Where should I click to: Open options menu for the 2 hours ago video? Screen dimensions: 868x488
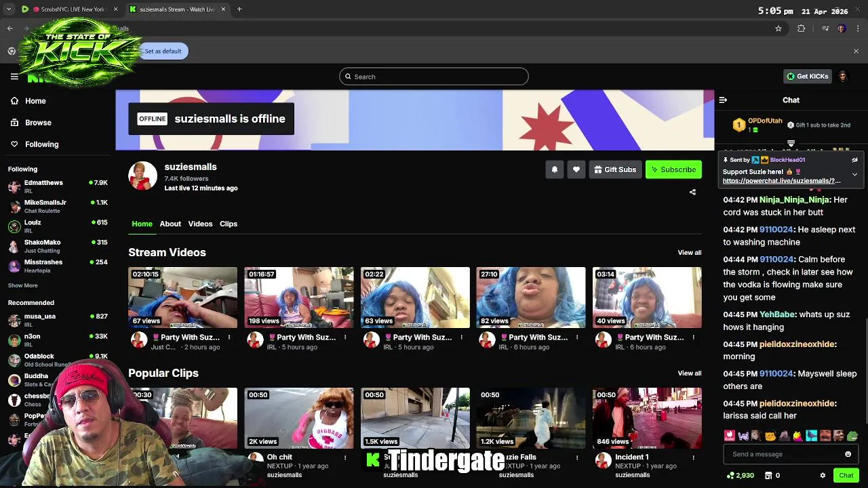pyautogui.click(x=229, y=338)
